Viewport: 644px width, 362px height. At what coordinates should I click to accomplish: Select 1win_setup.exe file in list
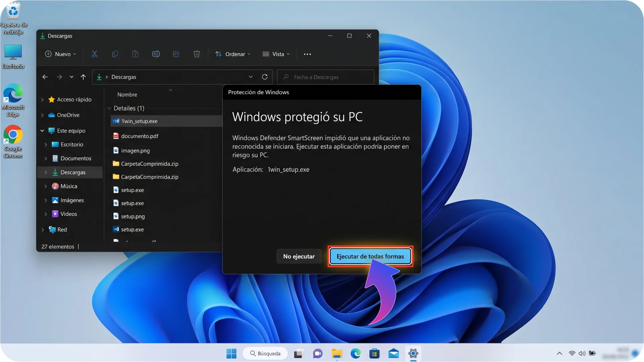click(x=166, y=121)
